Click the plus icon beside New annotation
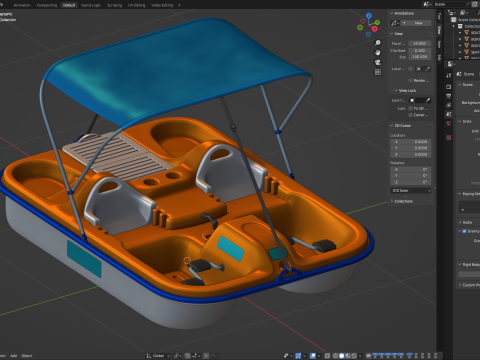 [x=404, y=23]
